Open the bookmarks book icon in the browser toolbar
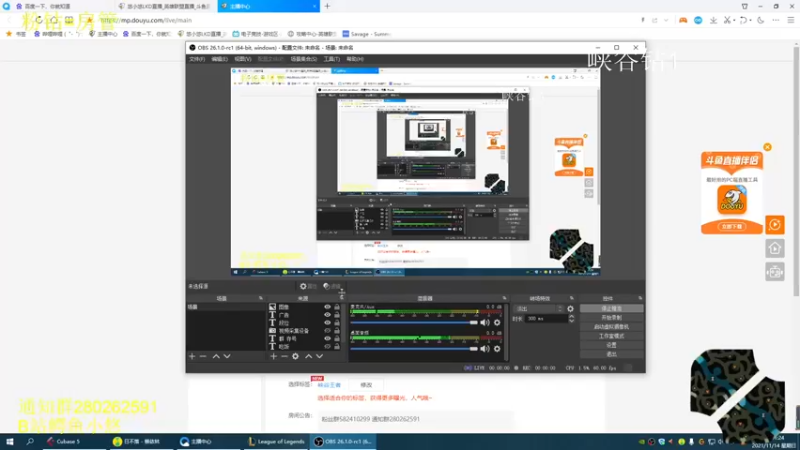800x450 pixels. tap(69, 20)
